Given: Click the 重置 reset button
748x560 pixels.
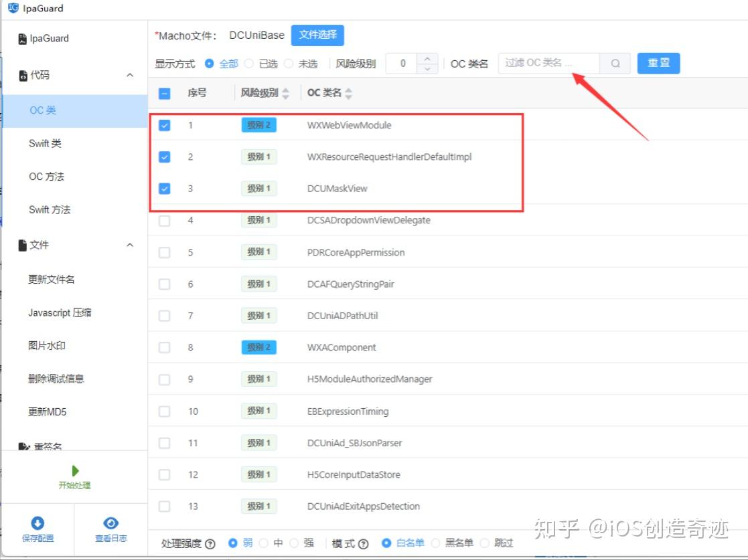Looking at the screenshot, I should (x=658, y=63).
